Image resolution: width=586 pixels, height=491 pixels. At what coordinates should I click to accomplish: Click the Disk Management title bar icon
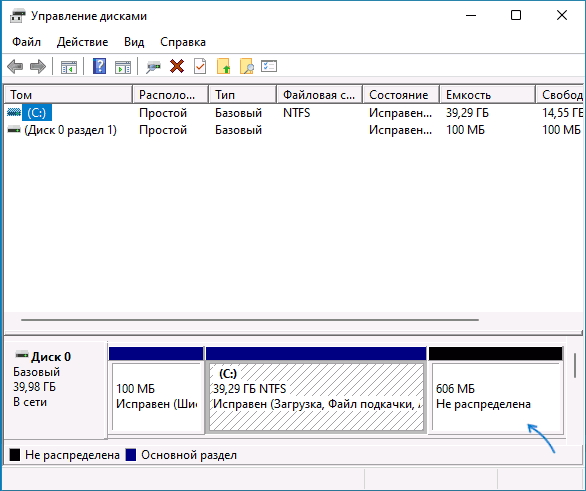click(17, 16)
